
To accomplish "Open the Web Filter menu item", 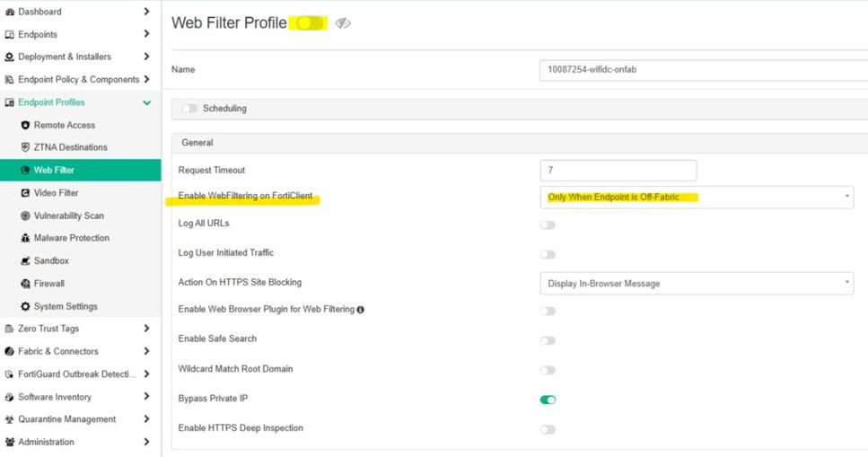I will [54, 170].
